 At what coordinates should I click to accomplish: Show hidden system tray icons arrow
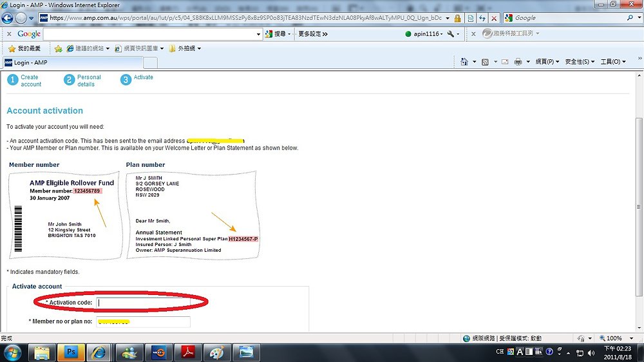click(569, 352)
